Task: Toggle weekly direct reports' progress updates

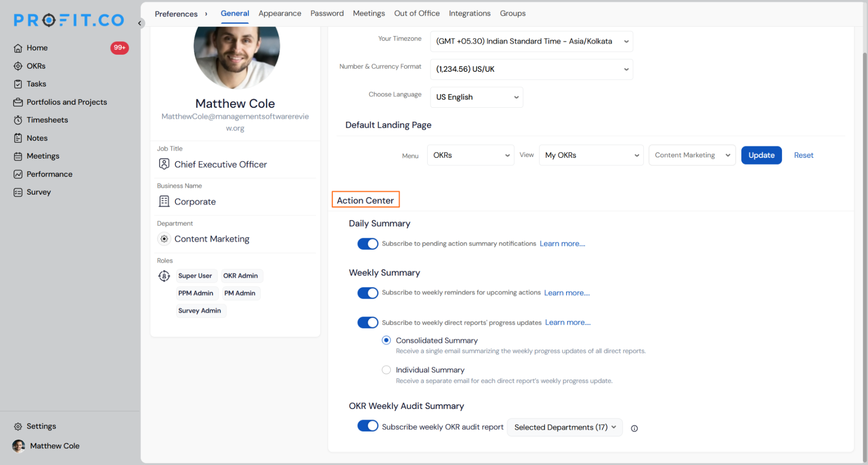Action: (367, 322)
